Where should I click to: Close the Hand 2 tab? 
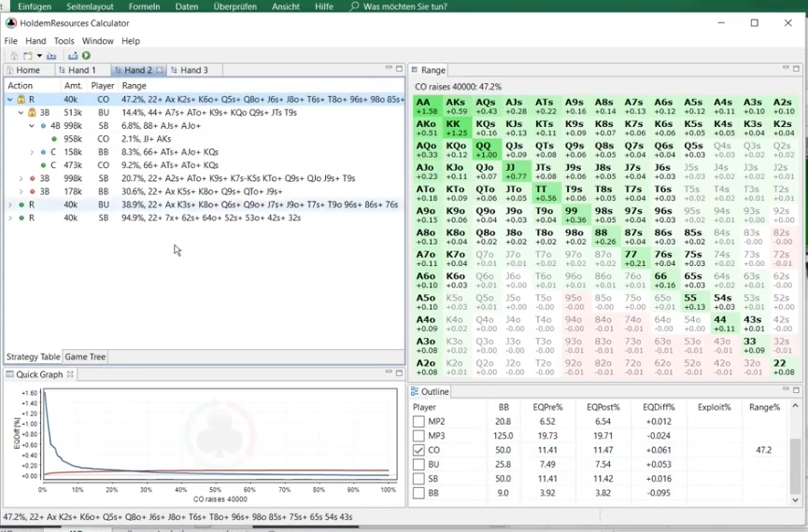pyautogui.click(x=159, y=70)
